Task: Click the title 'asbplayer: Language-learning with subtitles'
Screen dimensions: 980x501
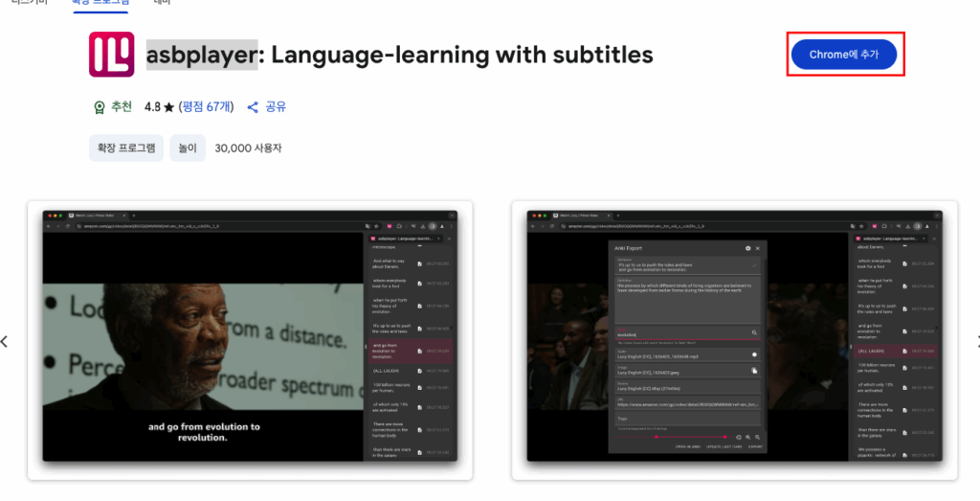Action: click(x=399, y=55)
